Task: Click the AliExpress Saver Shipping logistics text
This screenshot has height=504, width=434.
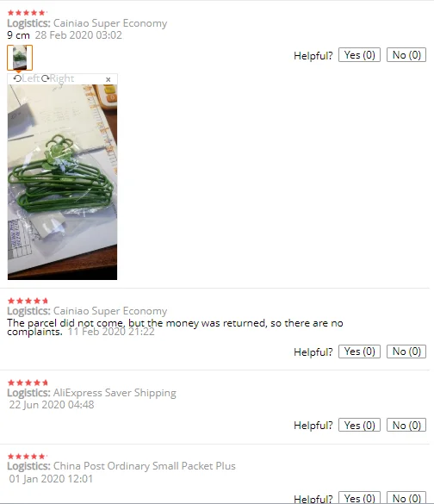Action: 115,393
